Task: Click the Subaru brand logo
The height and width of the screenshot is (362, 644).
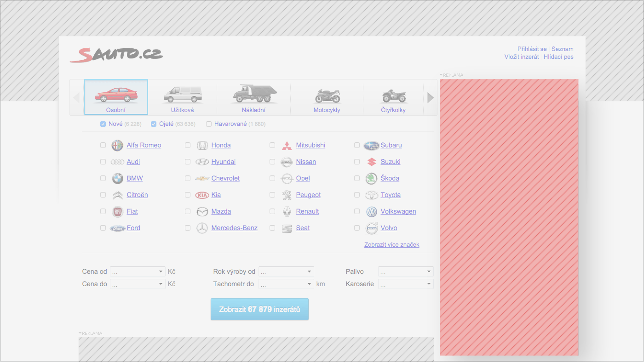Action: (x=371, y=146)
